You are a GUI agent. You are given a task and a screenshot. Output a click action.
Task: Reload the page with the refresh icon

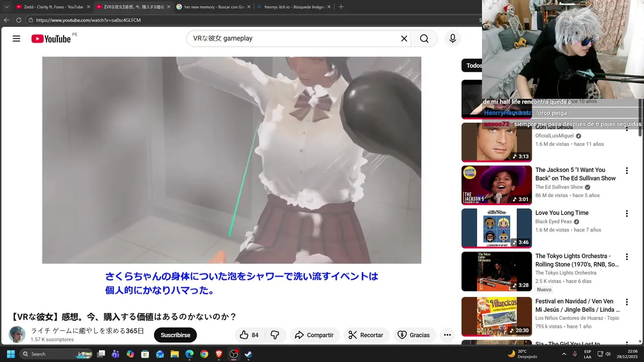click(x=19, y=20)
